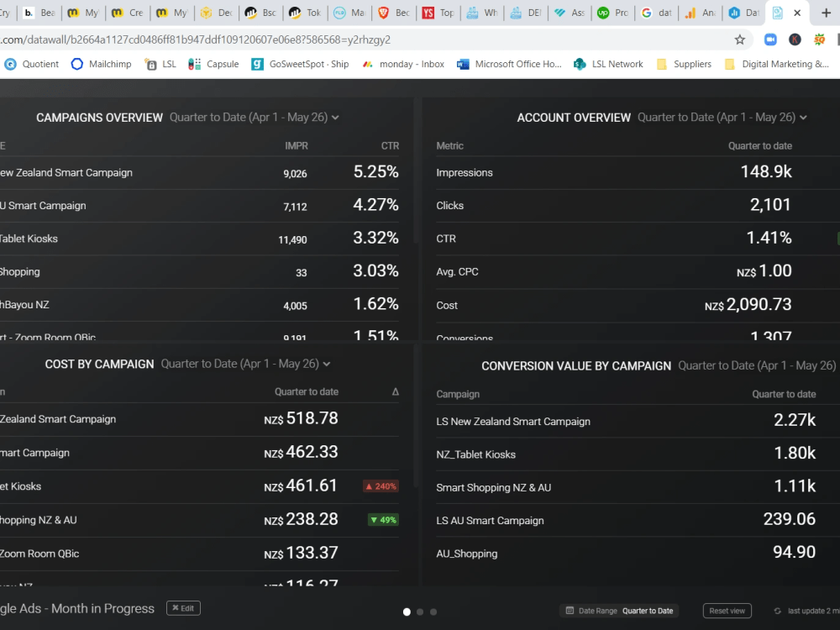Click the Edit button

pos(183,608)
